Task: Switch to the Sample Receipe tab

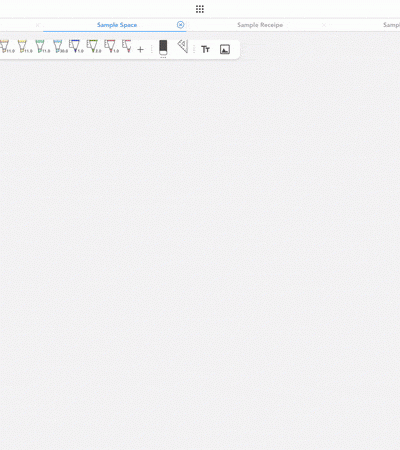Action: tap(260, 25)
